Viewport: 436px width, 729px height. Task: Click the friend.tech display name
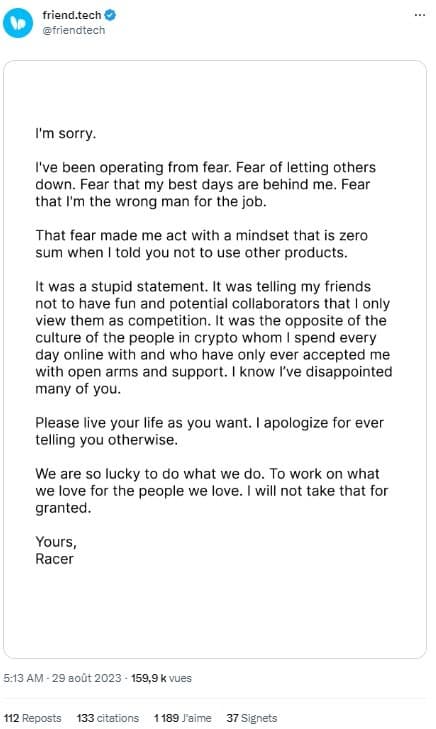(72, 15)
